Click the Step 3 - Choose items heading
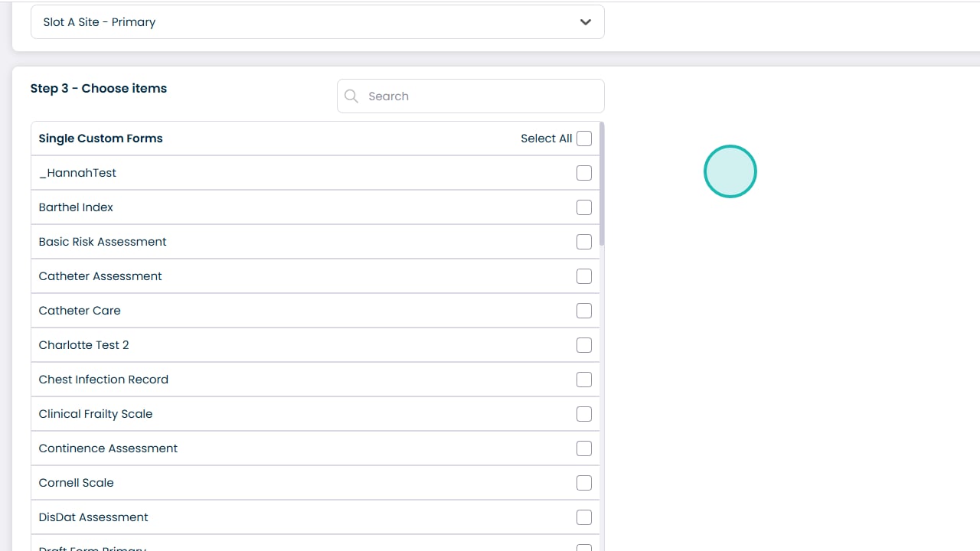 pyautogui.click(x=99, y=89)
